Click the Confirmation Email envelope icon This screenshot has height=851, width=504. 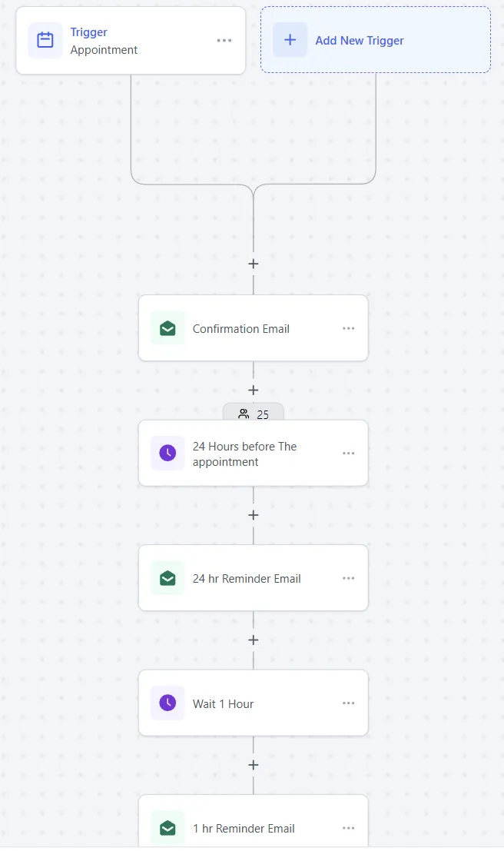tap(167, 328)
